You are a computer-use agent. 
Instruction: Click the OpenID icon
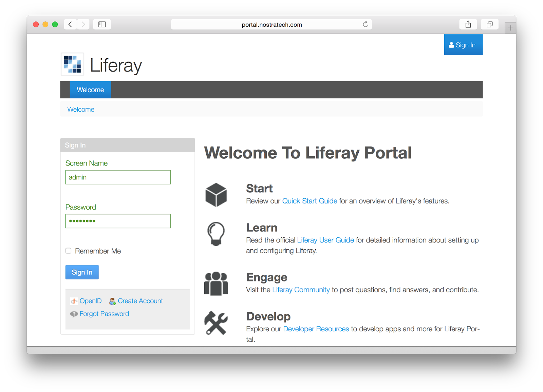74,301
